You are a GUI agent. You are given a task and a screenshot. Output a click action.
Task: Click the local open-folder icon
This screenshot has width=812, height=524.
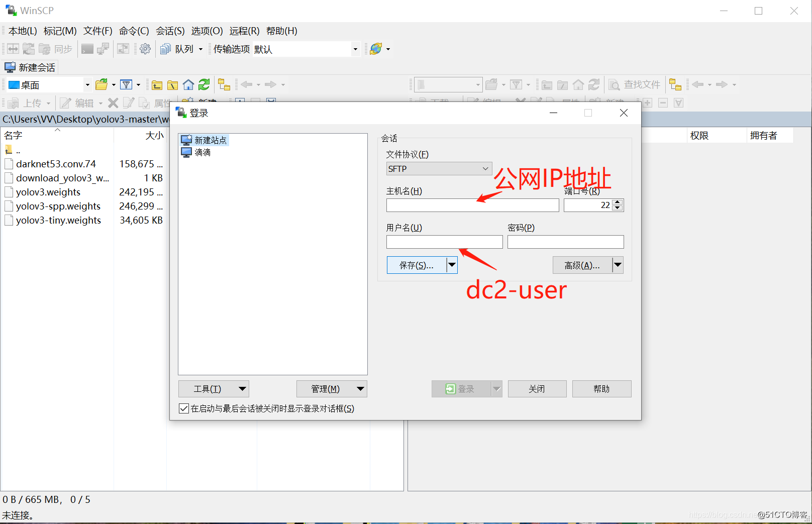[x=101, y=84]
